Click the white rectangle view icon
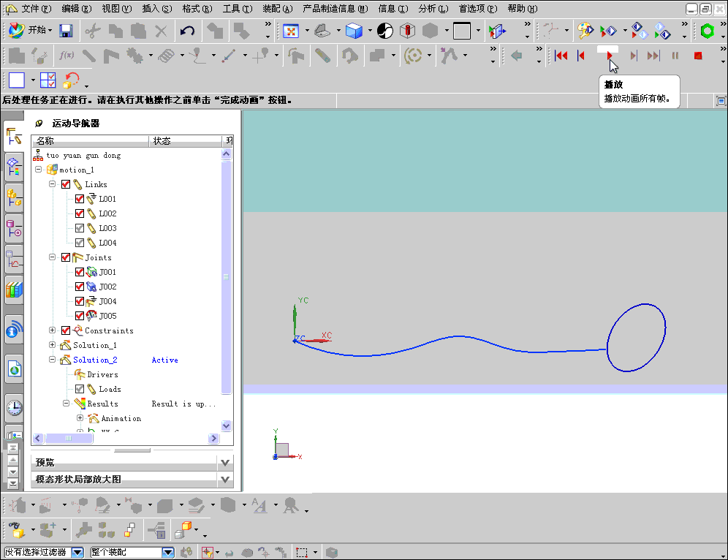728x560 pixels. [17, 80]
